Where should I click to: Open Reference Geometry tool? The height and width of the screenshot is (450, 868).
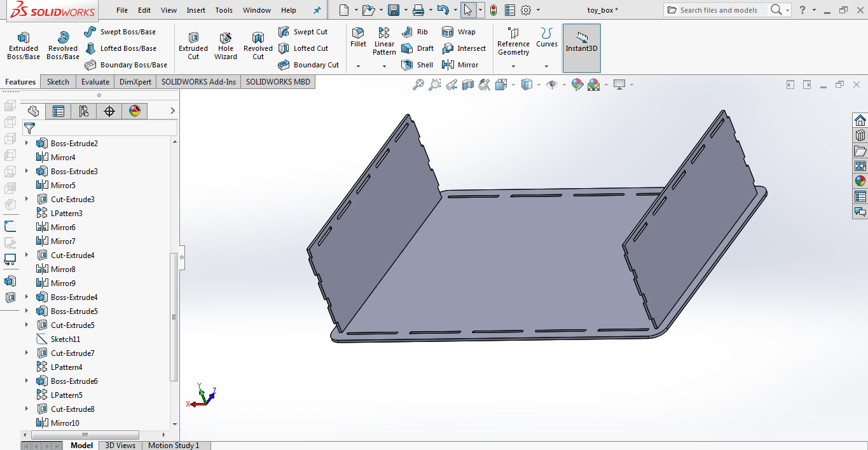tap(513, 41)
